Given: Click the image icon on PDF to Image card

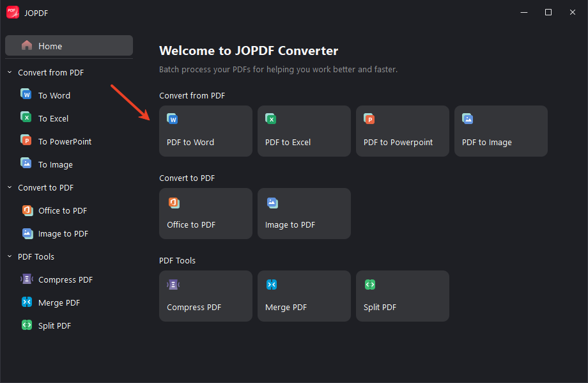Looking at the screenshot, I should (467, 118).
